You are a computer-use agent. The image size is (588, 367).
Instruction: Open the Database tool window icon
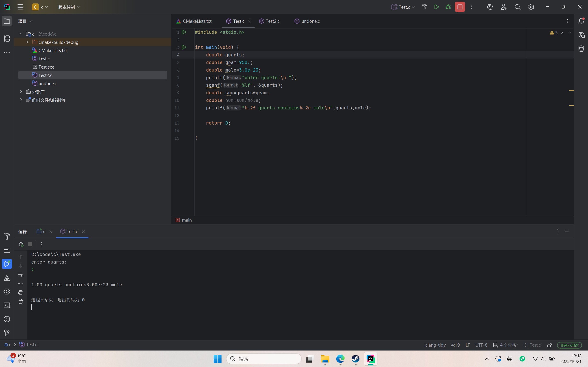tap(581, 49)
